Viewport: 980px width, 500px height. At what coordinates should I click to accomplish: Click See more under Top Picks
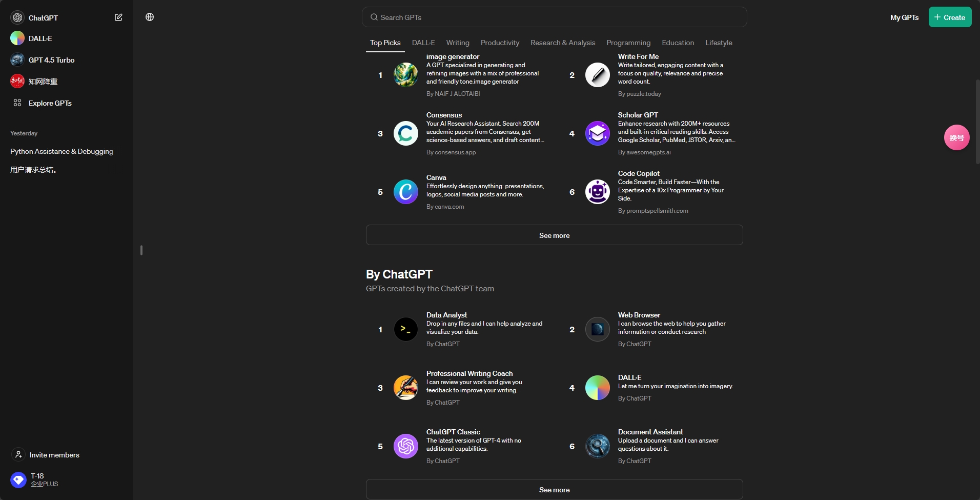[x=554, y=235]
